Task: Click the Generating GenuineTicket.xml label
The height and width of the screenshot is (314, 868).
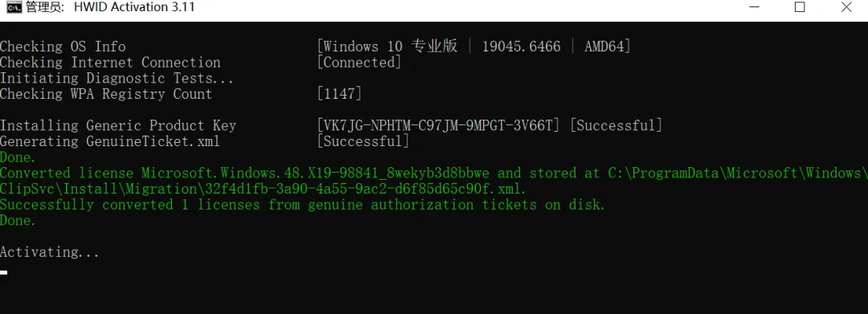Action: 110,141
